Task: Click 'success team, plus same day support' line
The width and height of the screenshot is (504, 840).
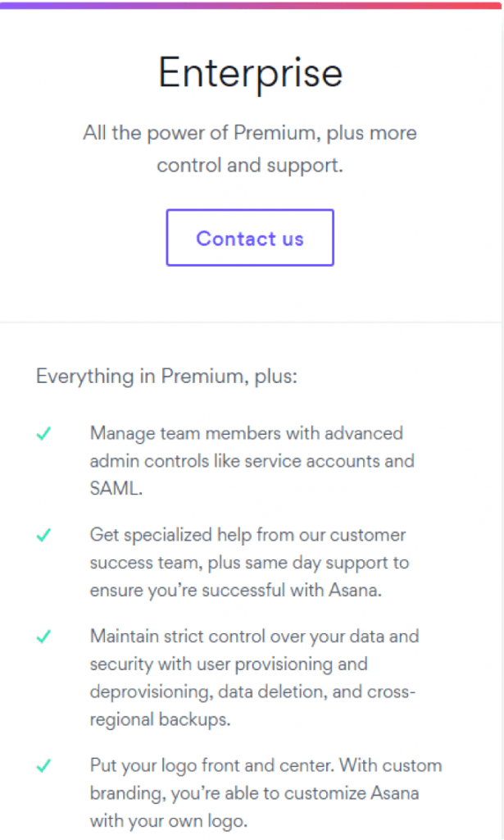Action: coord(249,563)
